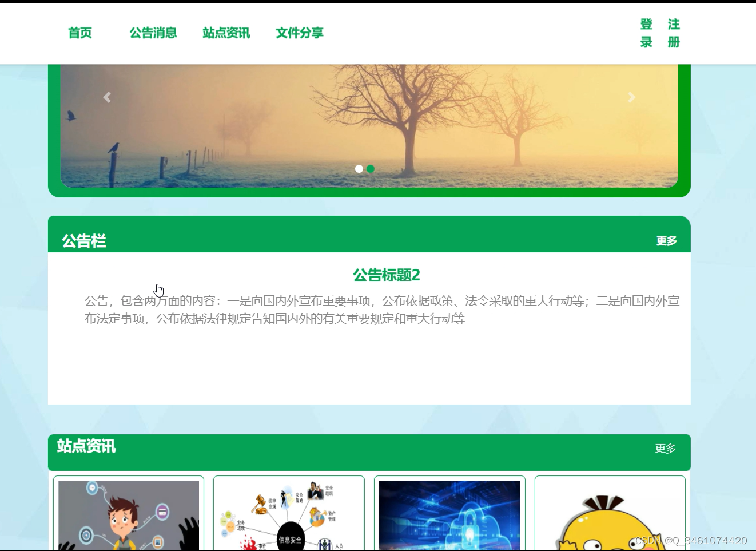The height and width of the screenshot is (551, 756).
Task: Show next carousel slide arrow
Action: pos(631,98)
